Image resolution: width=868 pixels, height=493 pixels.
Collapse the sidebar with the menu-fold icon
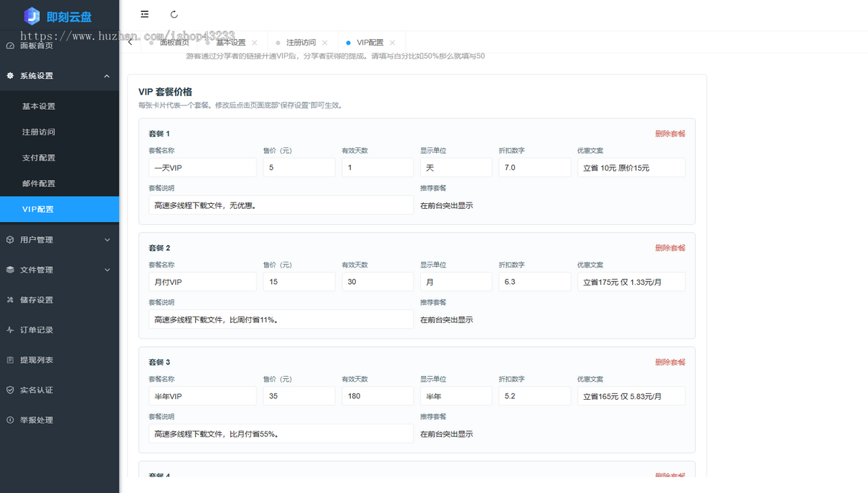pos(145,14)
